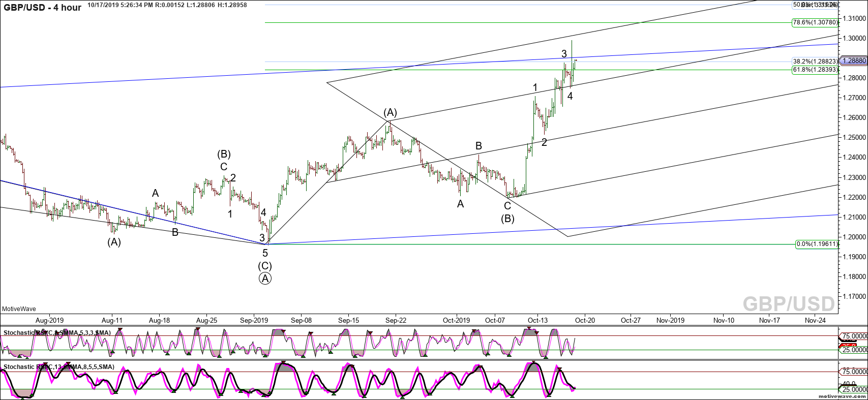Viewport: 868px width, 400px height.
Task: Select the (B) wave label above C in August
Action: tap(224, 154)
